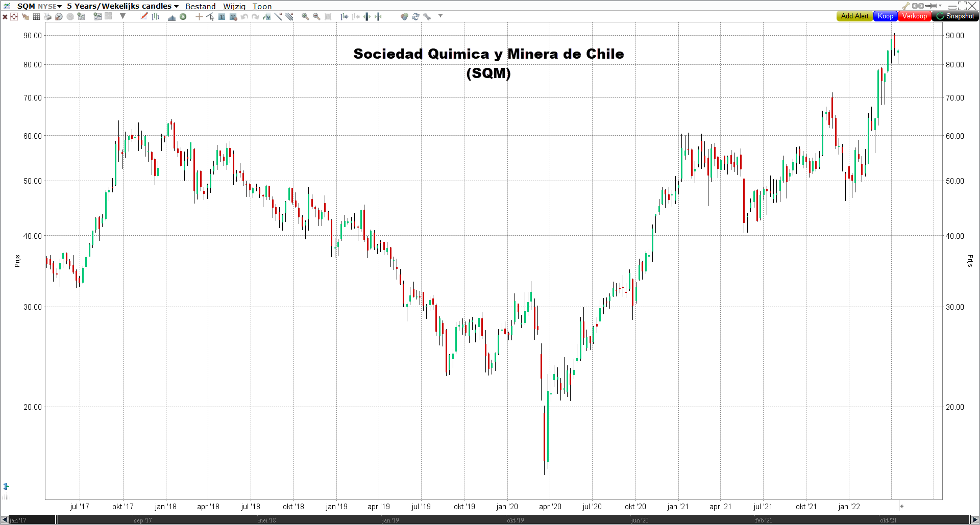Click the undo arrow icon
The height and width of the screenshot is (525, 980).
(x=244, y=16)
